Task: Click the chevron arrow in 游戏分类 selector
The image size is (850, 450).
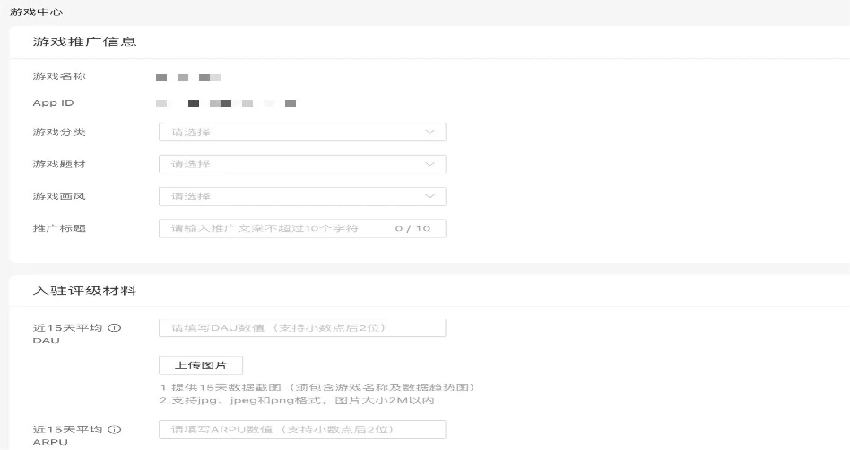Action: [x=430, y=132]
